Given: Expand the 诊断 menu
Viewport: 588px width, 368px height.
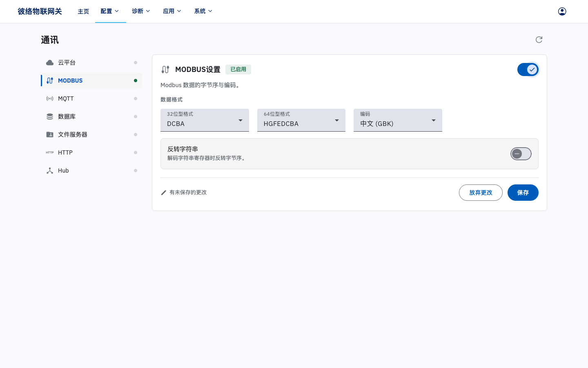Looking at the screenshot, I should [x=141, y=11].
